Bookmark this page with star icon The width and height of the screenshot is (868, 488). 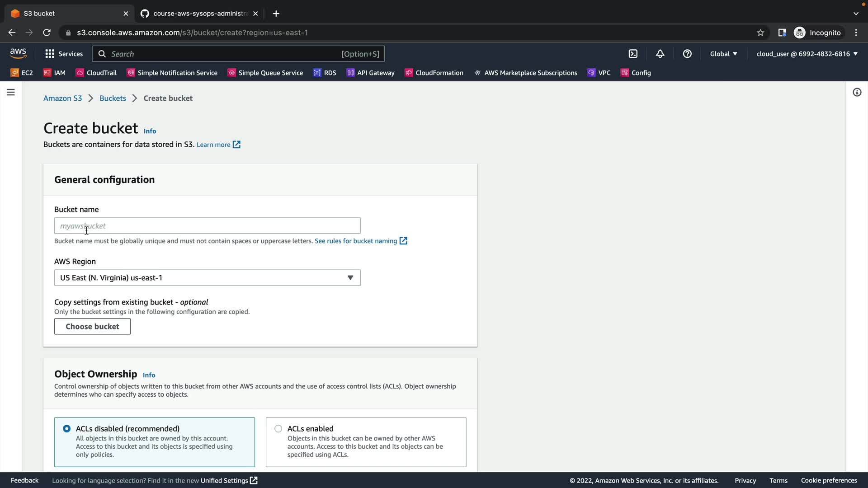click(760, 33)
